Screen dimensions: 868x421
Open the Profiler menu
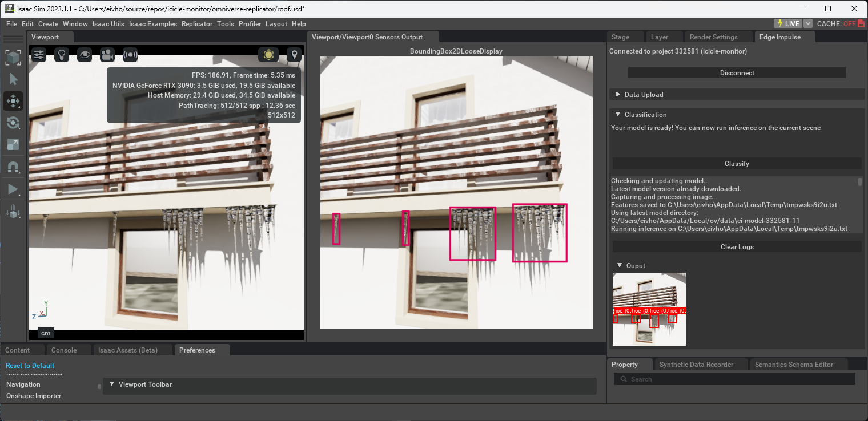[250, 24]
